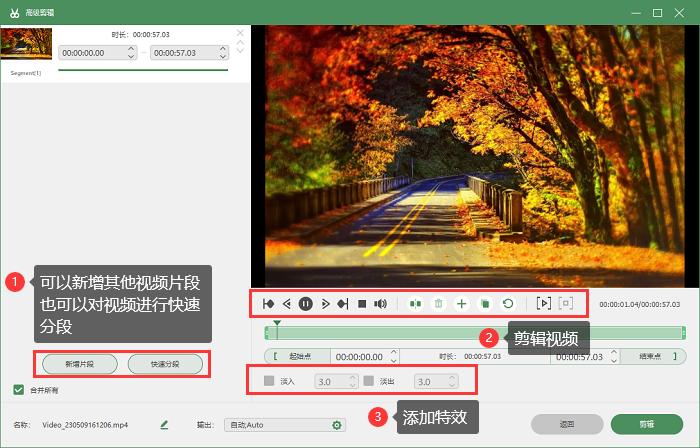
Task: Click the video preview of the autumn road
Action: (x=475, y=156)
